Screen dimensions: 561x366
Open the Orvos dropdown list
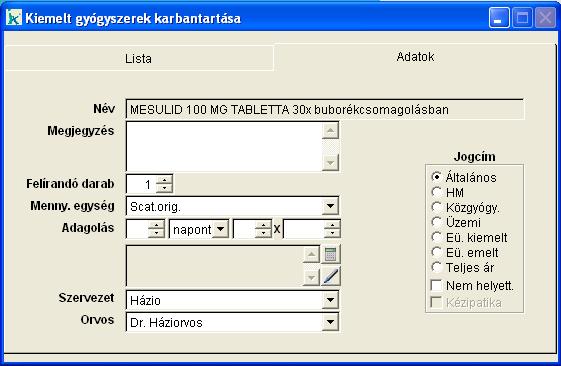pos(330,322)
